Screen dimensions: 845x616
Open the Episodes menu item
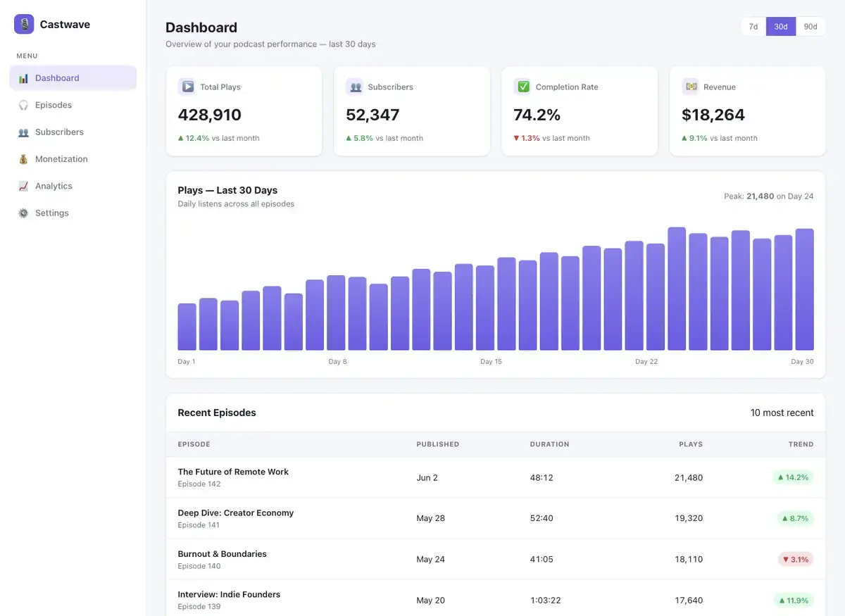tap(73, 105)
